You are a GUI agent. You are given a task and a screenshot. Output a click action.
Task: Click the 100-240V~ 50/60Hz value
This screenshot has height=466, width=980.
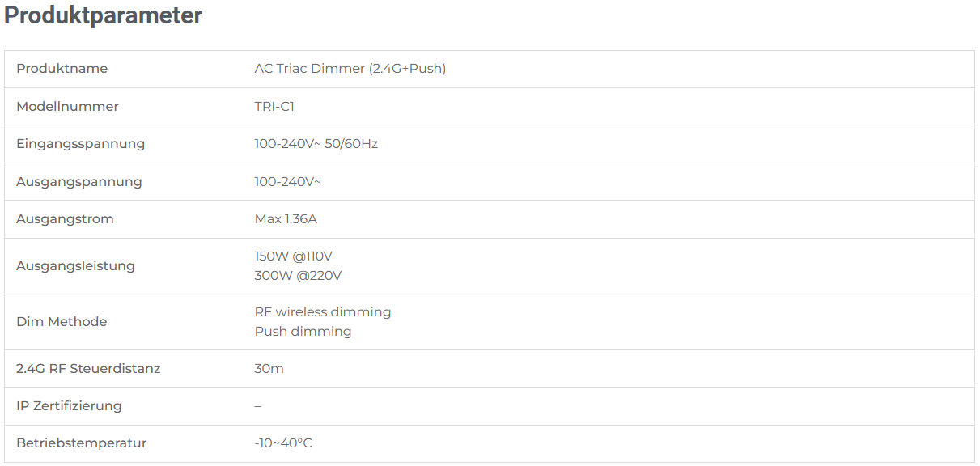[x=316, y=144]
